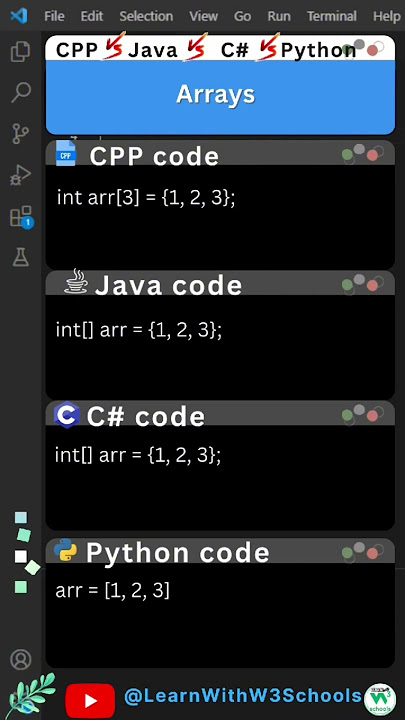
Task: Open the File menu
Action: (x=54, y=17)
